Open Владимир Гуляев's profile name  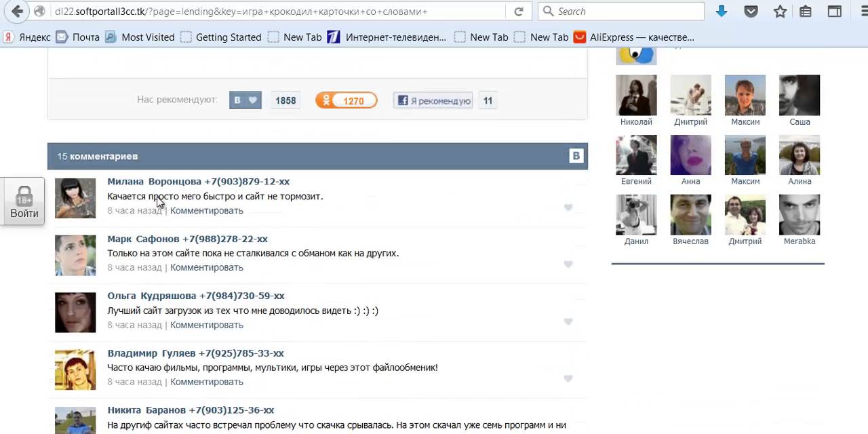[151, 353]
